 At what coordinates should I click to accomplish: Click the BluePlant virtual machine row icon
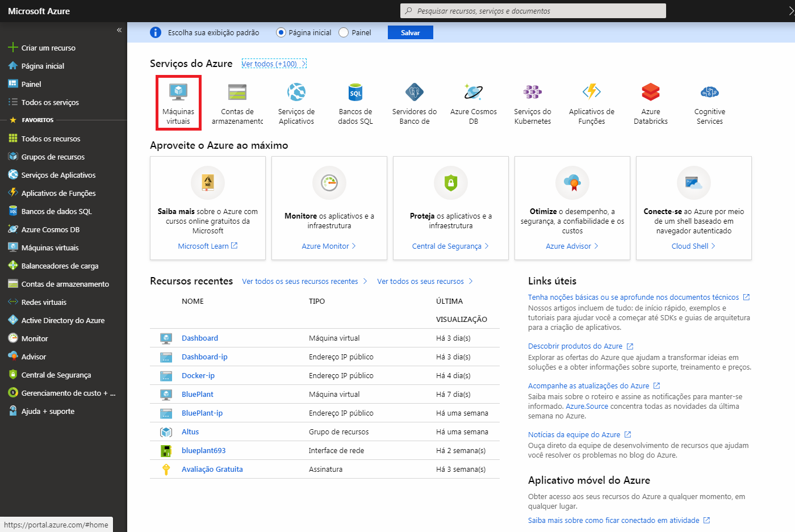tap(166, 395)
